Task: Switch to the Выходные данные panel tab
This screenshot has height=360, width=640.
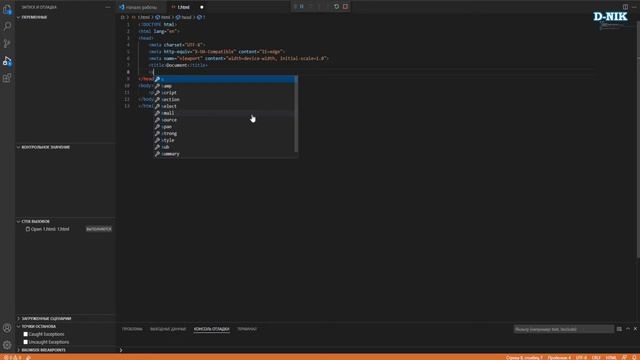Action: click(x=168, y=329)
